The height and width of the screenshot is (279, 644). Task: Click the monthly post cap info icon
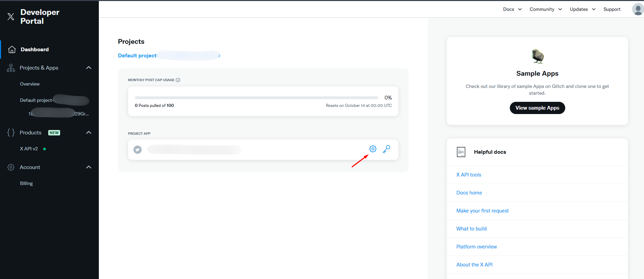click(x=178, y=80)
